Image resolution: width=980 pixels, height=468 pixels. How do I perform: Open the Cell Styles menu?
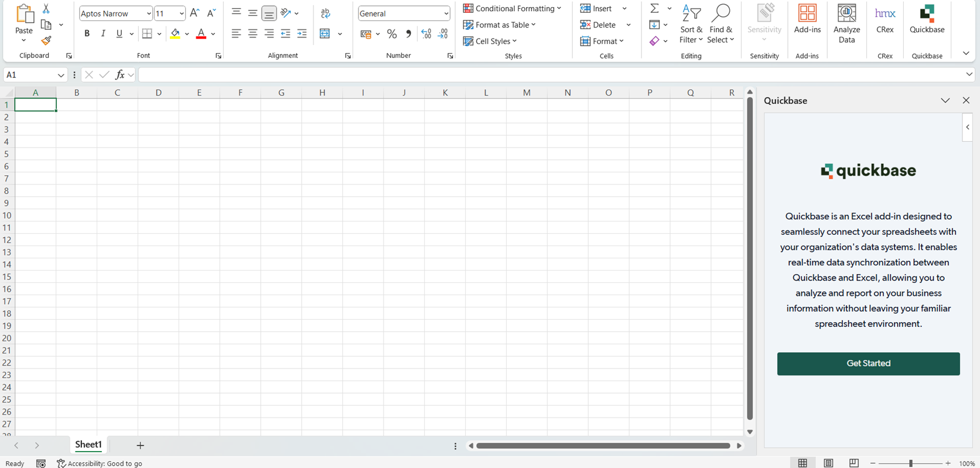tap(490, 41)
